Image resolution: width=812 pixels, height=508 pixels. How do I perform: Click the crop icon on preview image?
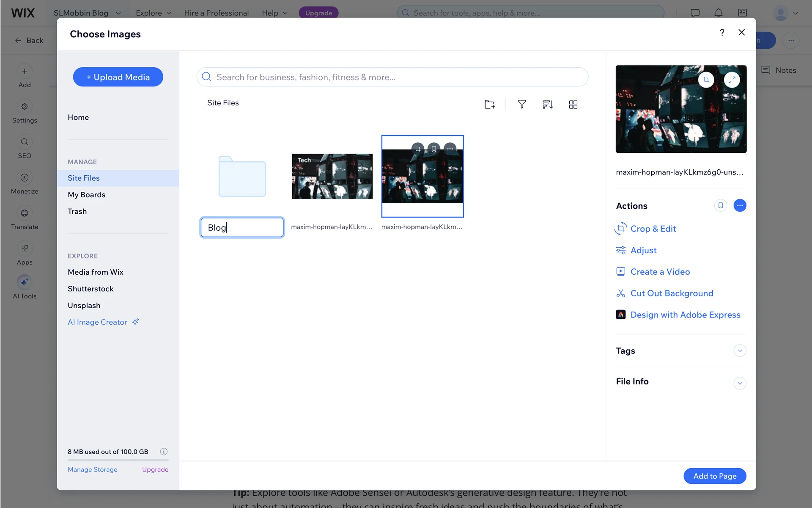(x=706, y=80)
